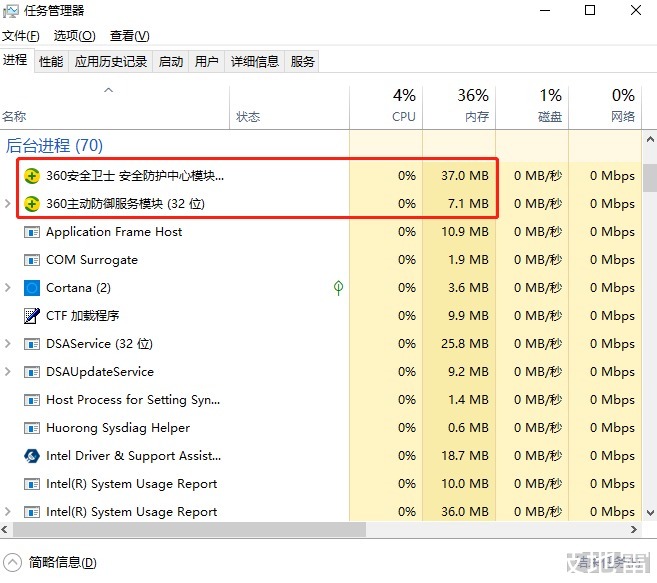Click the vertical scrollbar thumb
657x583 pixels.
[650, 177]
